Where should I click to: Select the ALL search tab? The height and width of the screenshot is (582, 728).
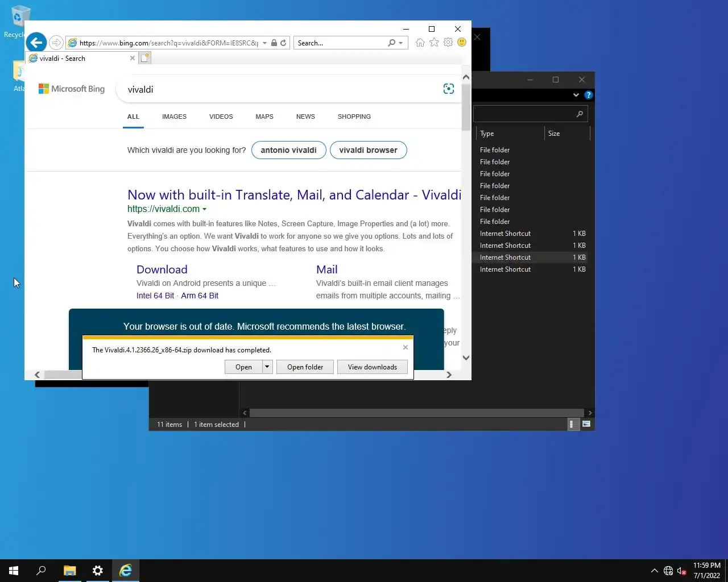click(x=133, y=117)
